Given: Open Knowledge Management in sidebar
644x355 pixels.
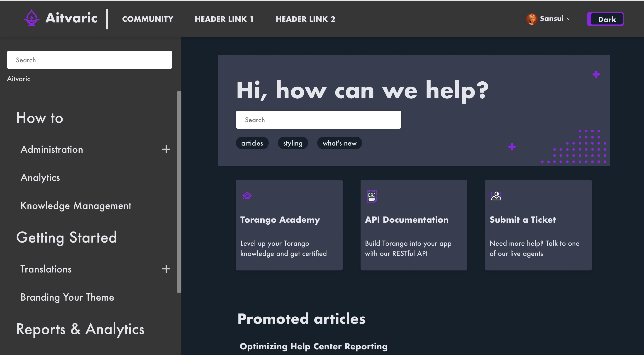Looking at the screenshot, I should click(x=76, y=206).
